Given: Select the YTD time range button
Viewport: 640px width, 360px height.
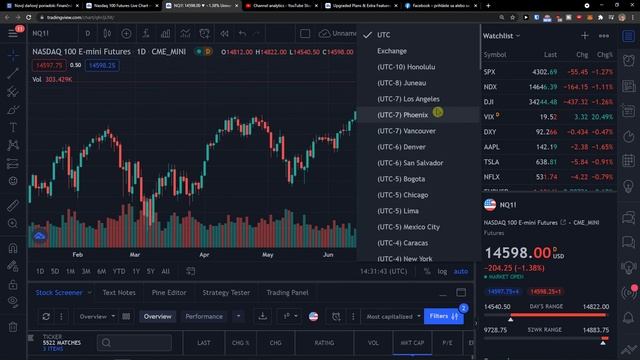Looking at the screenshot, I should coord(119,271).
